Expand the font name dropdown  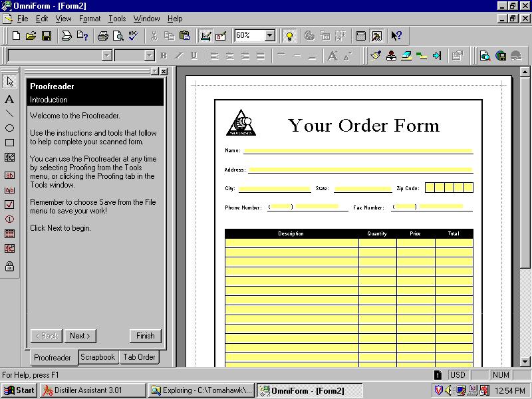pyautogui.click(x=106, y=56)
